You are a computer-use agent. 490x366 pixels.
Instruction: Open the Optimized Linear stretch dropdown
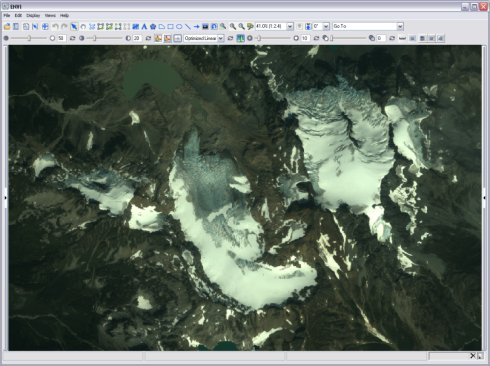220,38
